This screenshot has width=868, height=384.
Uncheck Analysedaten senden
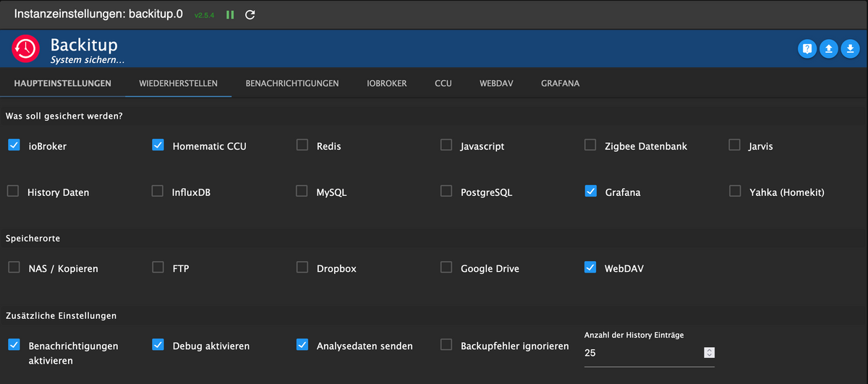point(302,345)
